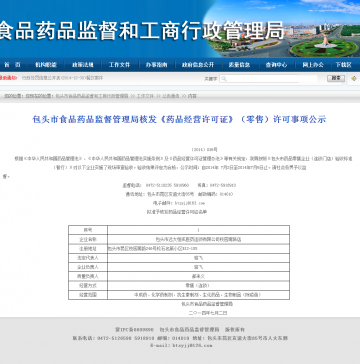Click the business scope value cell

coord(198,295)
